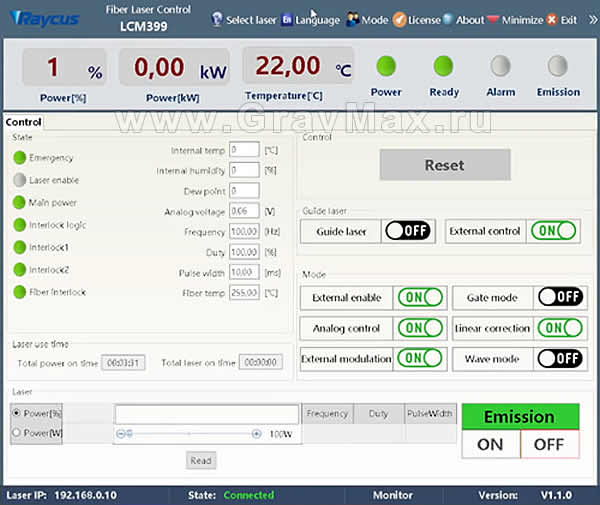600x505 pixels.
Task: Open the License menu item
Action: click(x=424, y=20)
